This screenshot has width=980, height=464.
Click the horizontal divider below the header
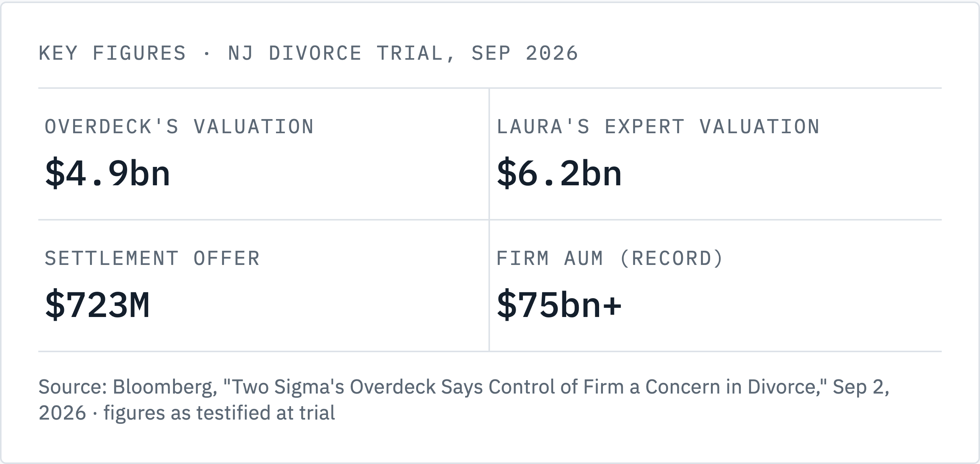click(x=490, y=88)
